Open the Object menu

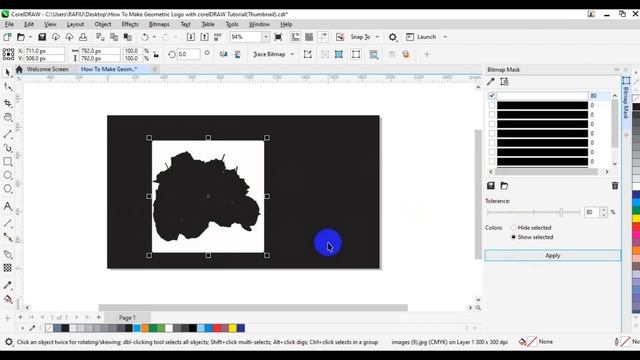point(103,24)
